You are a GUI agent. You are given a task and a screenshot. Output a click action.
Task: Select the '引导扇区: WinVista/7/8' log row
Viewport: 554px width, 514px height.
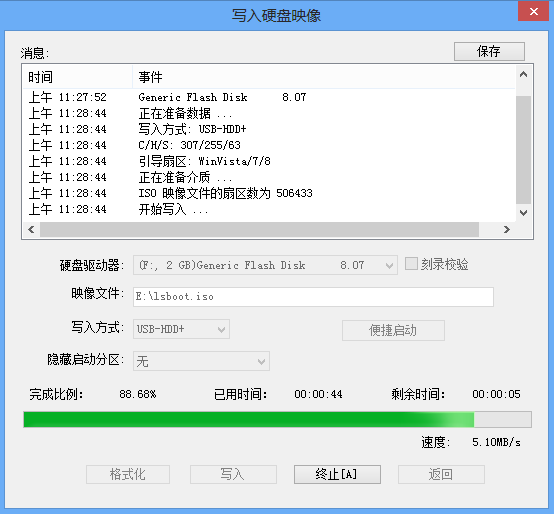pos(269,161)
